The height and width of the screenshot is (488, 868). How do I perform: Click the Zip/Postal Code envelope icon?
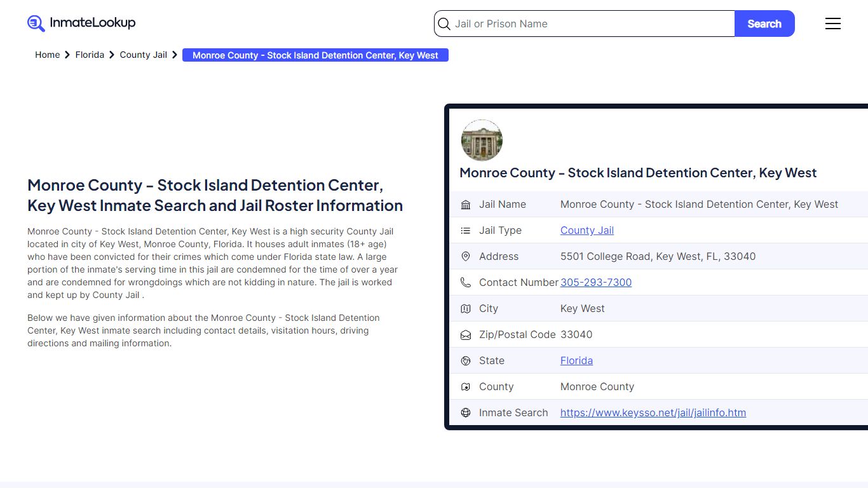(466, 335)
